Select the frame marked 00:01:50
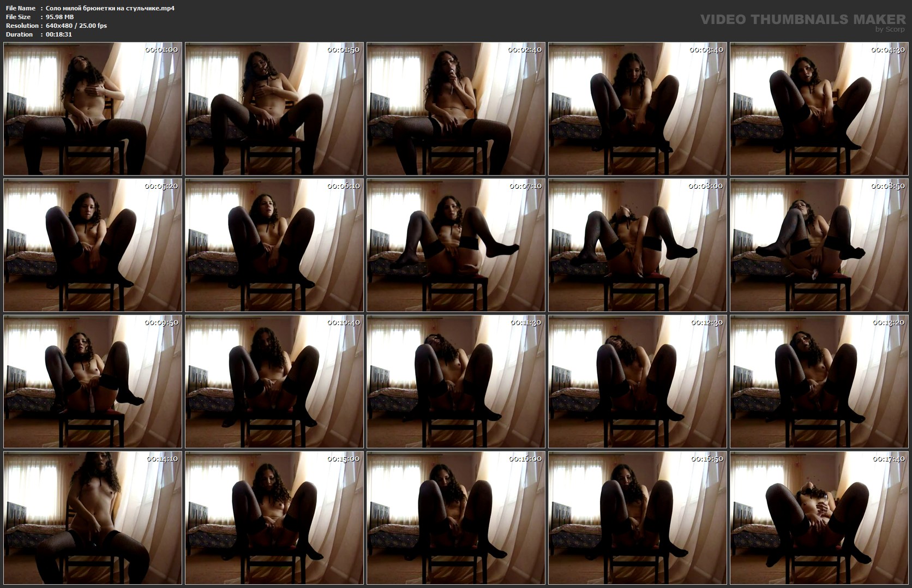 [274, 109]
